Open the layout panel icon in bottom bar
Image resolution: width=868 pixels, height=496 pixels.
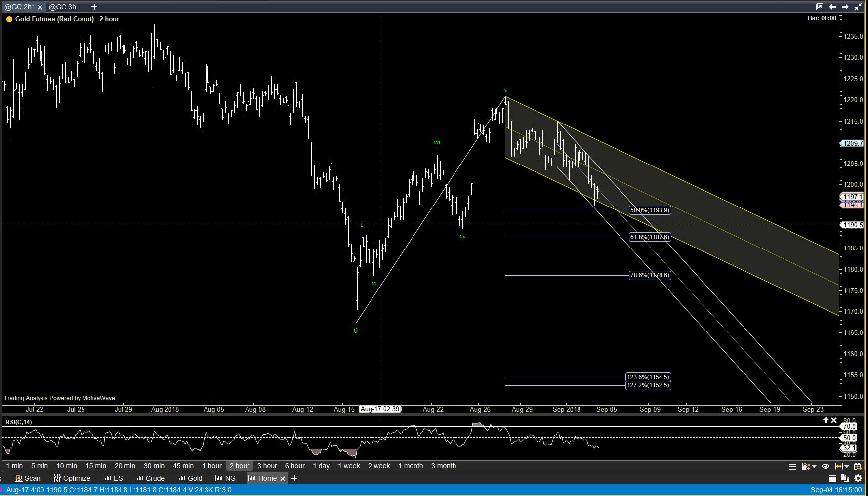(x=832, y=478)
